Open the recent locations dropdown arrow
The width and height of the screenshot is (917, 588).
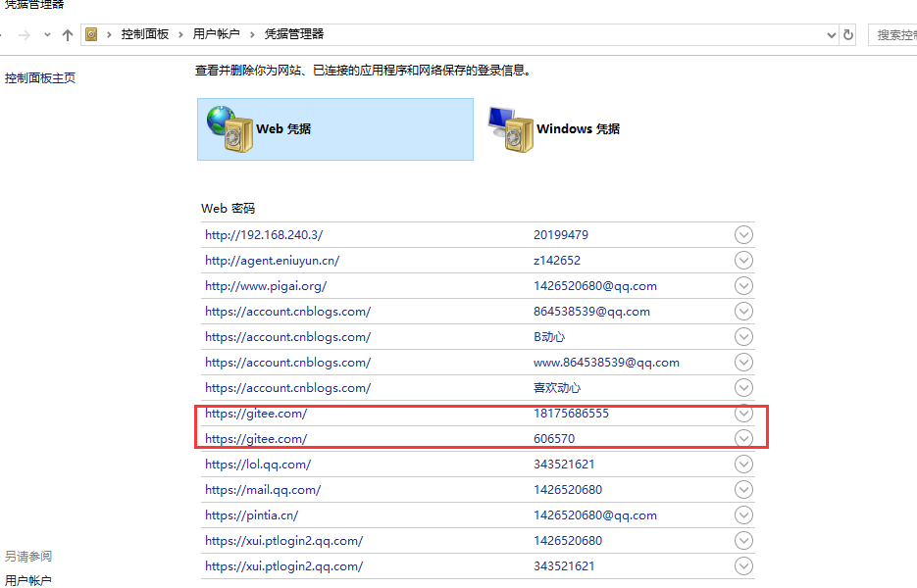(47, 35)
